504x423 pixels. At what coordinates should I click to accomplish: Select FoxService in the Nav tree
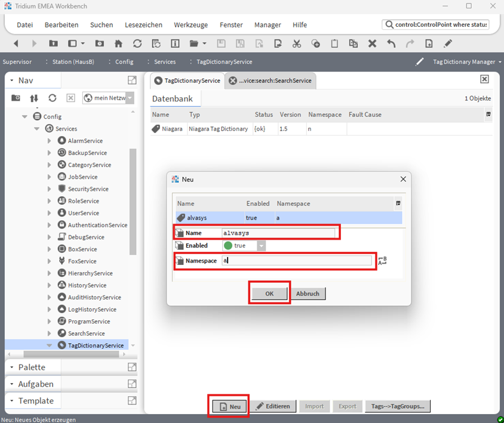(82, 261)
